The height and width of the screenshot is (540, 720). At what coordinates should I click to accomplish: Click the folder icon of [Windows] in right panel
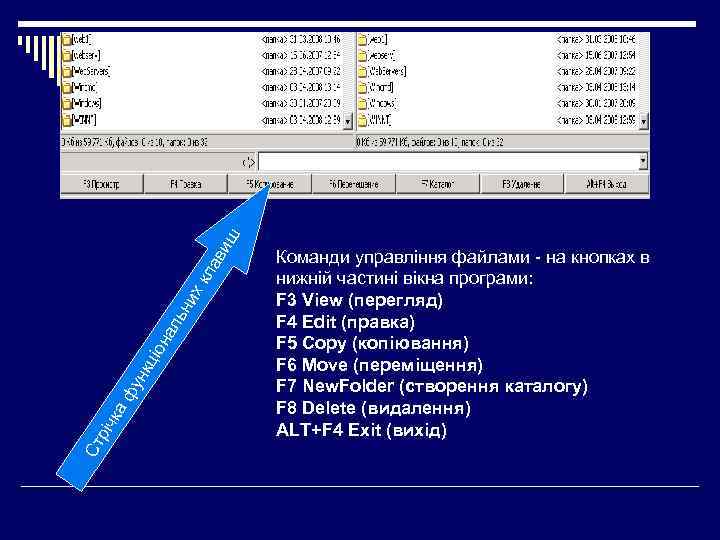coord(363,104)
